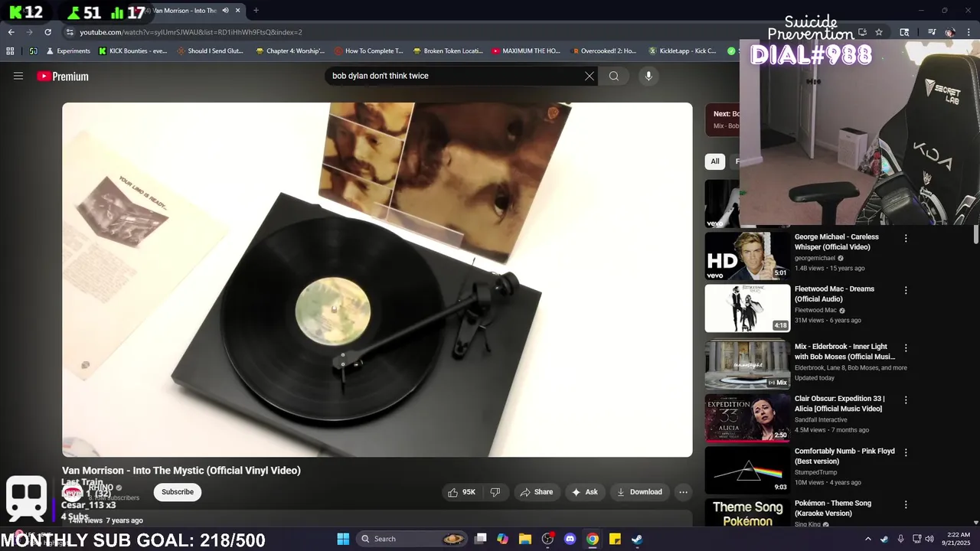Viewport: 980px width, 551px height.
Task: Click the search magnifier button
Action: pyautogui.click(x=614, y=76)
